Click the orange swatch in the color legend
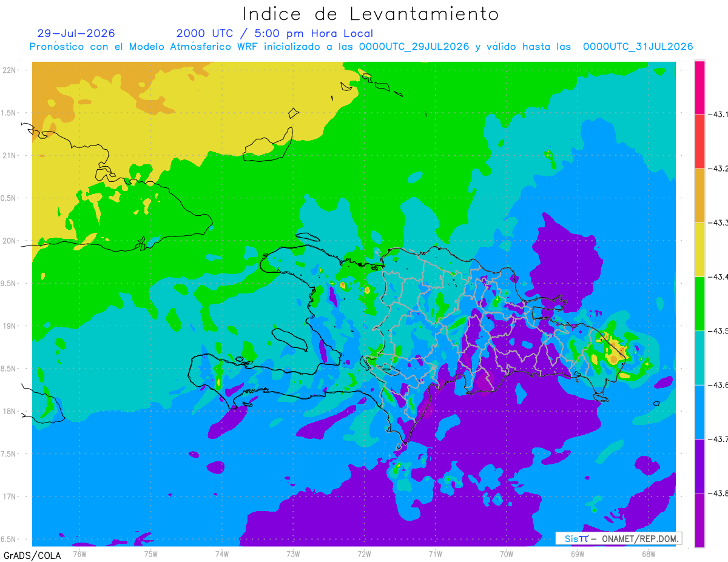This screenshot has height=562, width=728. point(699,195)
